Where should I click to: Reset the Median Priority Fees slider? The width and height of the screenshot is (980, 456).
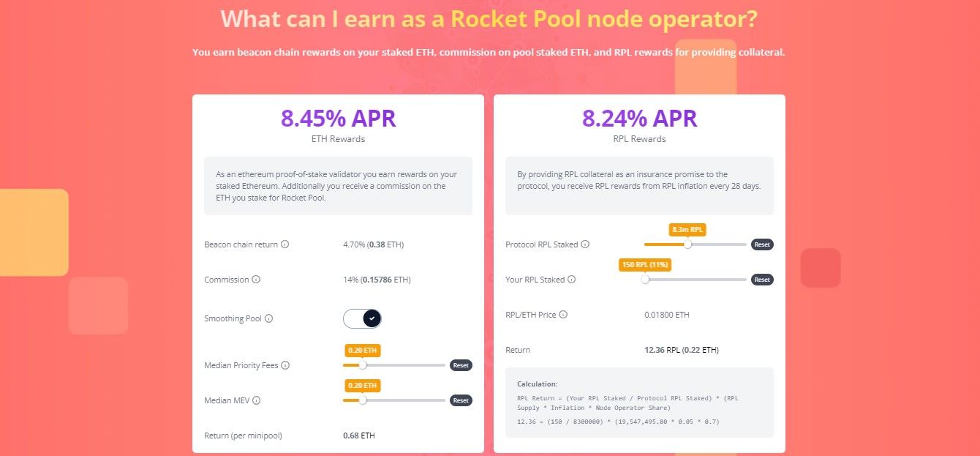point(461,365)
